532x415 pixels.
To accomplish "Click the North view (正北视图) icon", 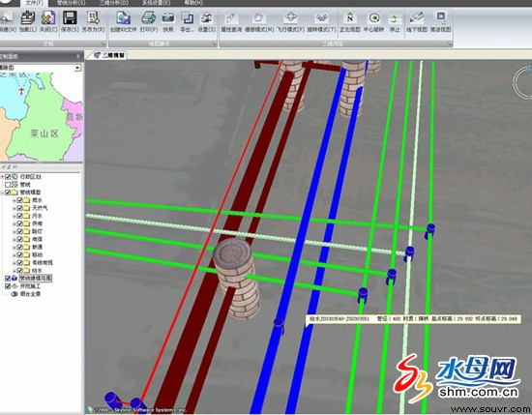I will pos(350,17).
